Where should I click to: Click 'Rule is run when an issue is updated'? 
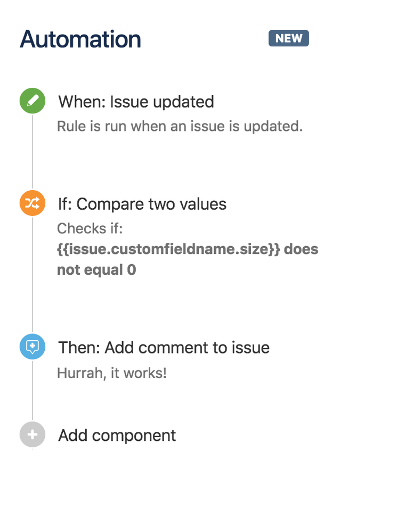pos(180,126)
